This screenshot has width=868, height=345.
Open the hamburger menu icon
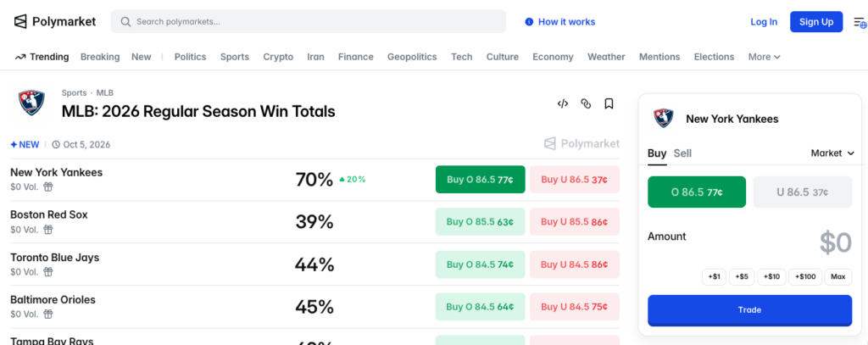pyautogui.click(x=860, y=22)
